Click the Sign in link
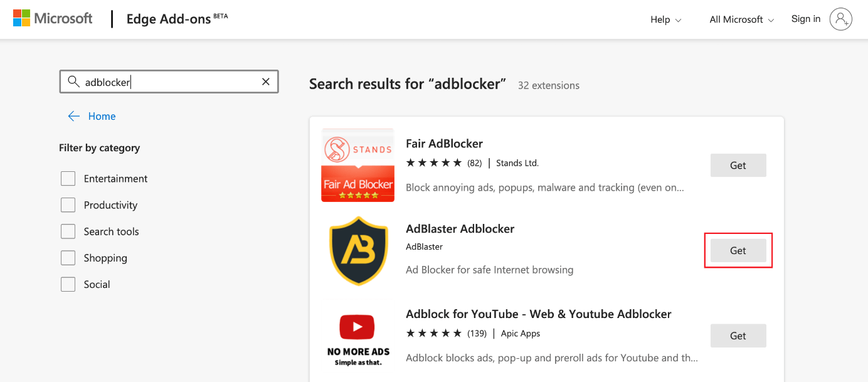The image size is (868, 382). (806, 19)
